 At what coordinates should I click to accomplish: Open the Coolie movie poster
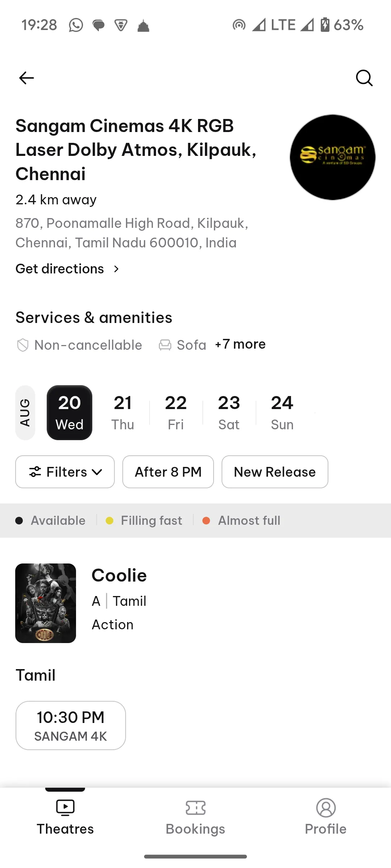tap(46, 603)
